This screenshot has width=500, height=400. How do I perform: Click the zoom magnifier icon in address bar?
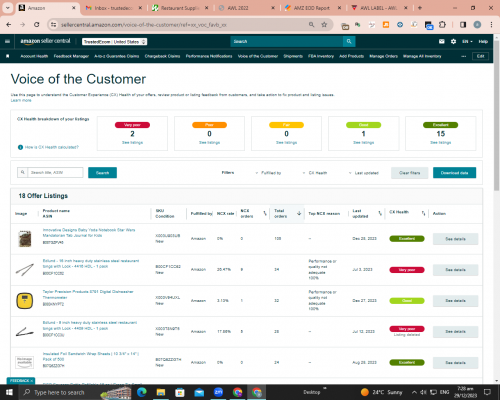click(311, 25)
